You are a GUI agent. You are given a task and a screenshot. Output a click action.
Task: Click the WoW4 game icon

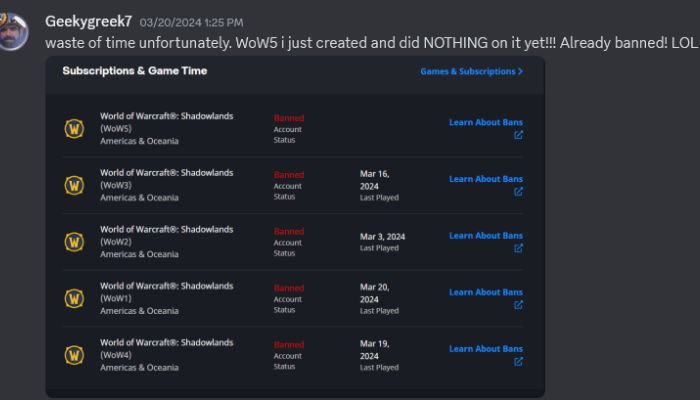pos(74,355)
